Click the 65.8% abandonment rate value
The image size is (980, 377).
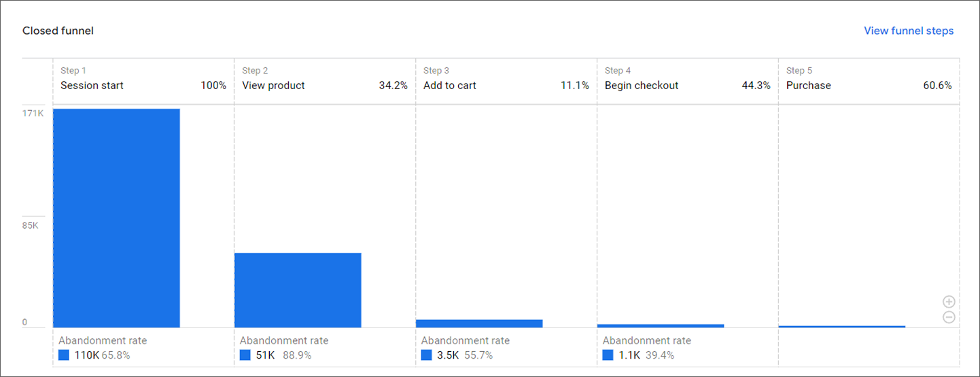click(x=116, y=355)
